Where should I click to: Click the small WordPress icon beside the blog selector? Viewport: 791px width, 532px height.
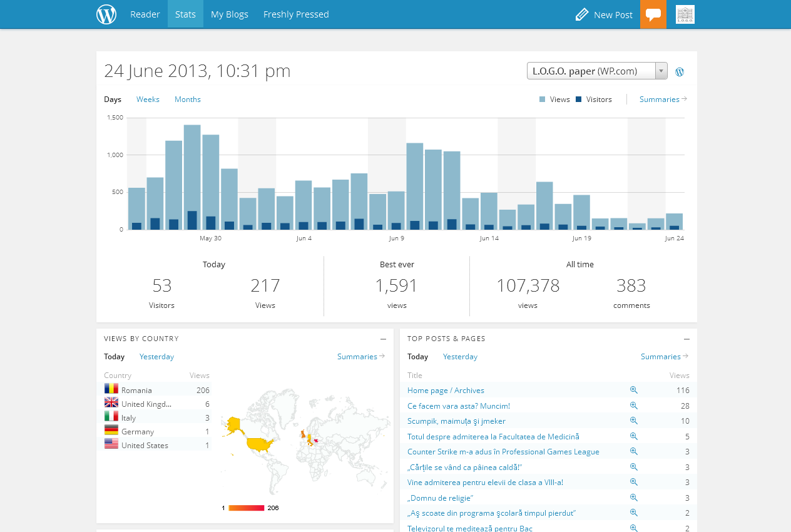(x=680, y=71)
